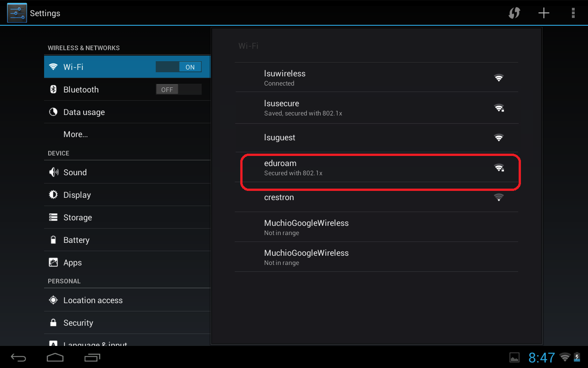Tap the WPS push-button icon in top bar
Image resolution: width=588 pixels, height=368 pixels.
coord(514,13)
